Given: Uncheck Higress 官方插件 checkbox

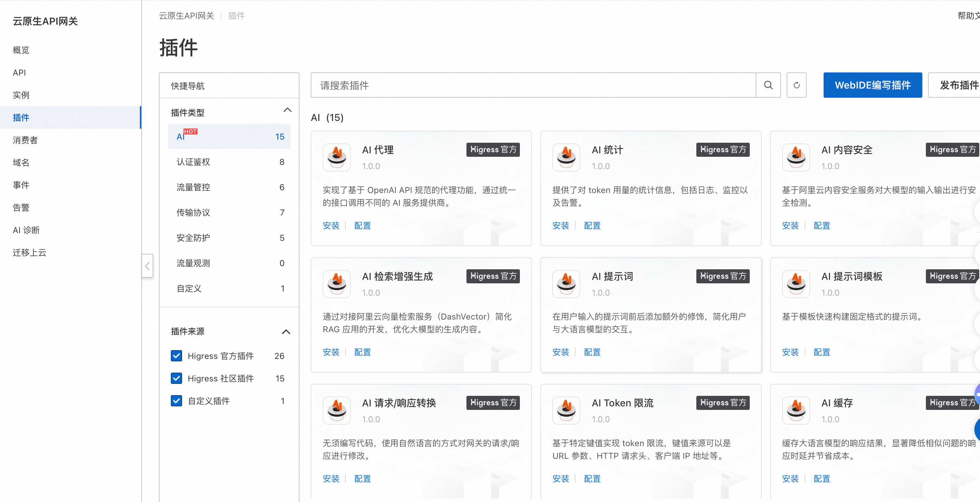Looking at the screenshot, I should 176,356.
